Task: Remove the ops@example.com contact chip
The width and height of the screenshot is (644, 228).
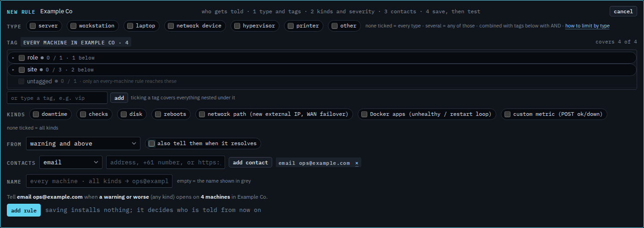Action: pos(357,163)
